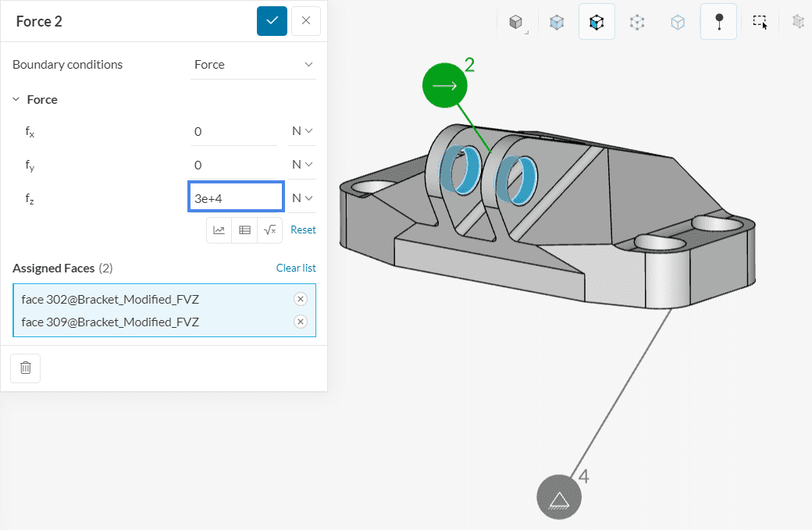
Task: Activate the box selection tool
Action: 760,22
